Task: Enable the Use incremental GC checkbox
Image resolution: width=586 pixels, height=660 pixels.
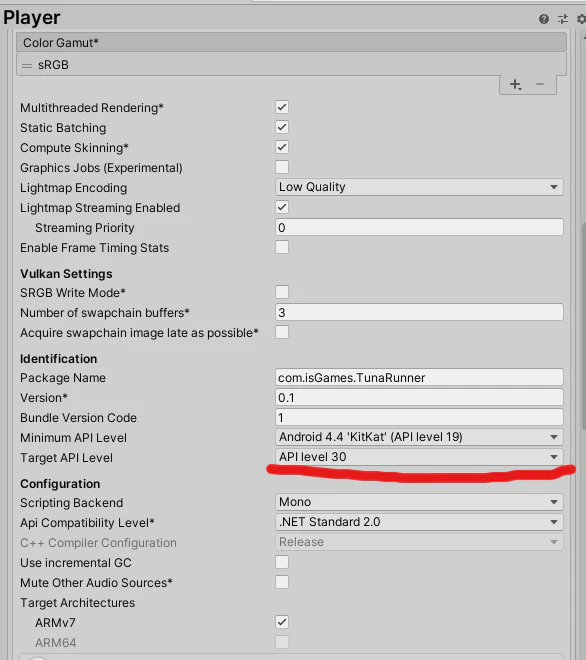Action: (282, 562)
